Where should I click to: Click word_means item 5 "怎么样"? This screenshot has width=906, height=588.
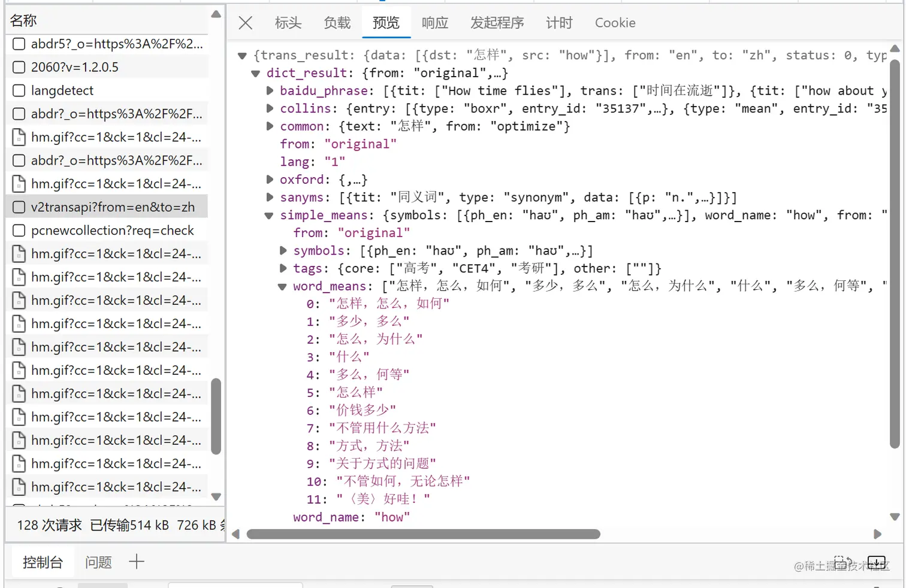(x=345, y=392)
